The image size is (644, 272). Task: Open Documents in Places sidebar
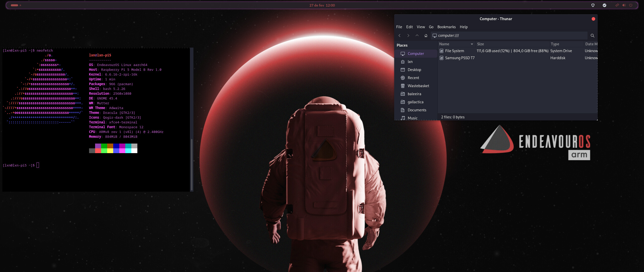416,110
